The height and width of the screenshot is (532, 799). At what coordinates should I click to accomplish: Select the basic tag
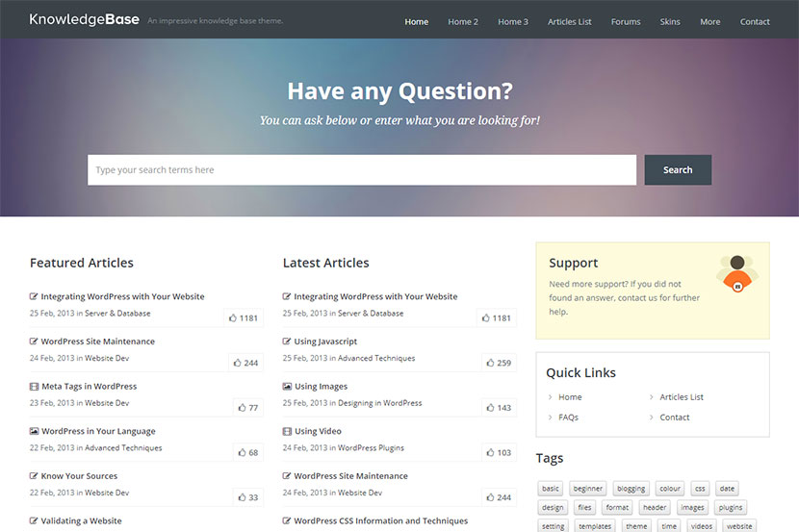tap(551, 489)
